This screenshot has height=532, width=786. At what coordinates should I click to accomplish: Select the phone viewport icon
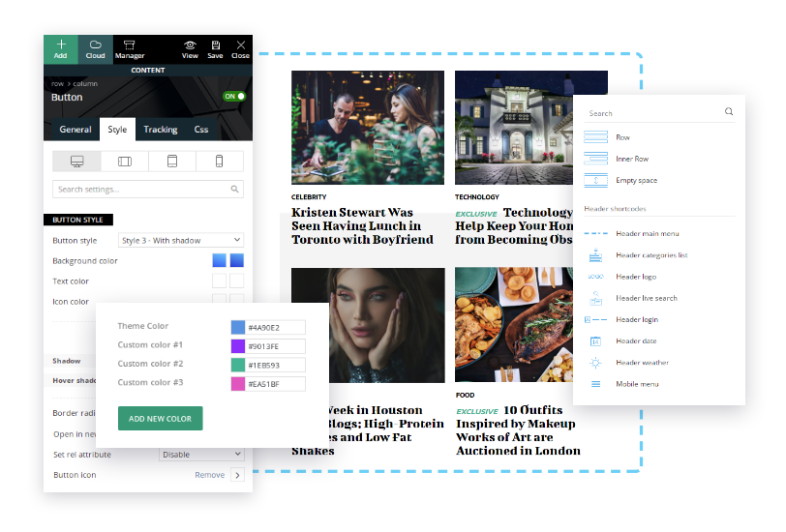(219, 161)
